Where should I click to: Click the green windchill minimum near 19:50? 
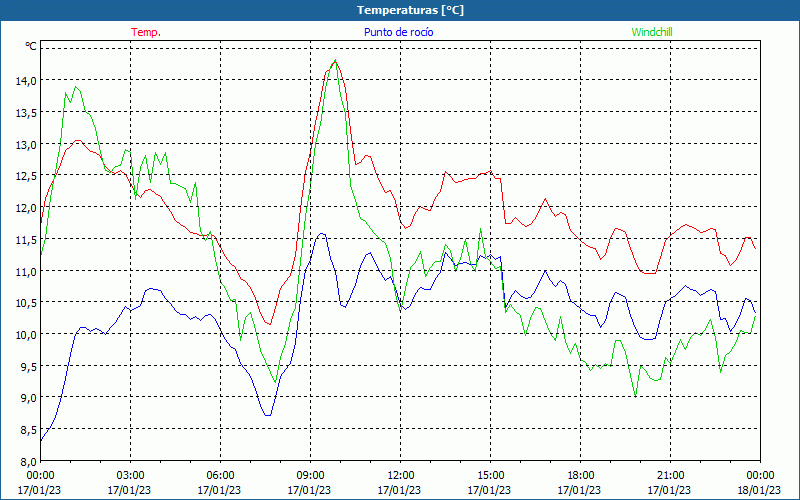click(x=635, y=396)
